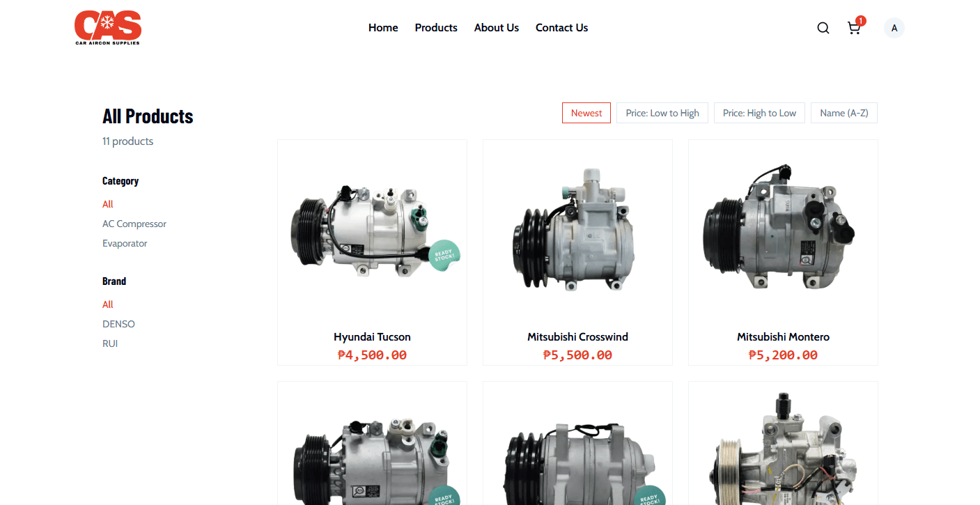Filter by DENSO brand
This screenshot has width=980, height=505.
coord(118,324)
